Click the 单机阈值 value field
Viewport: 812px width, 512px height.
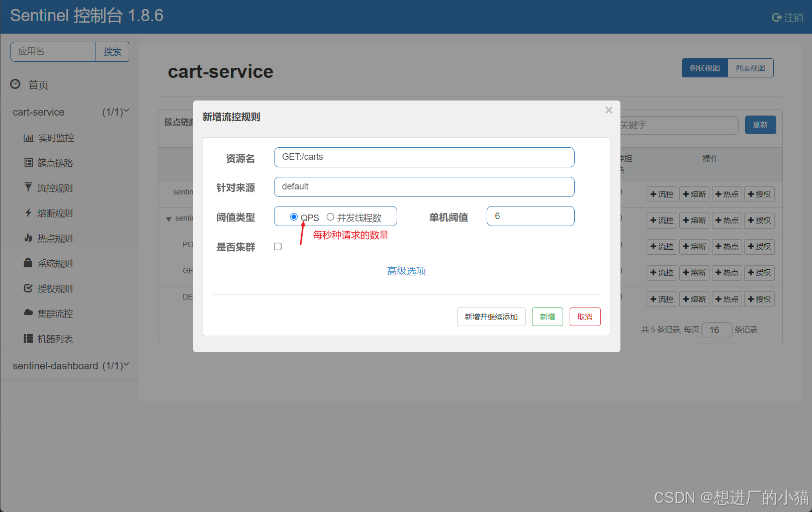pyautogui.click(x=530, y=216)
